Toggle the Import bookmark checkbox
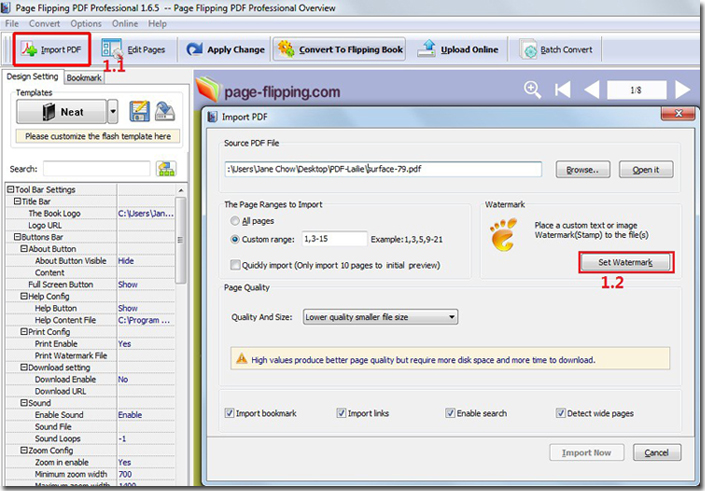The height and width of the screenshot is (491, 705). (x=229, y=413)
